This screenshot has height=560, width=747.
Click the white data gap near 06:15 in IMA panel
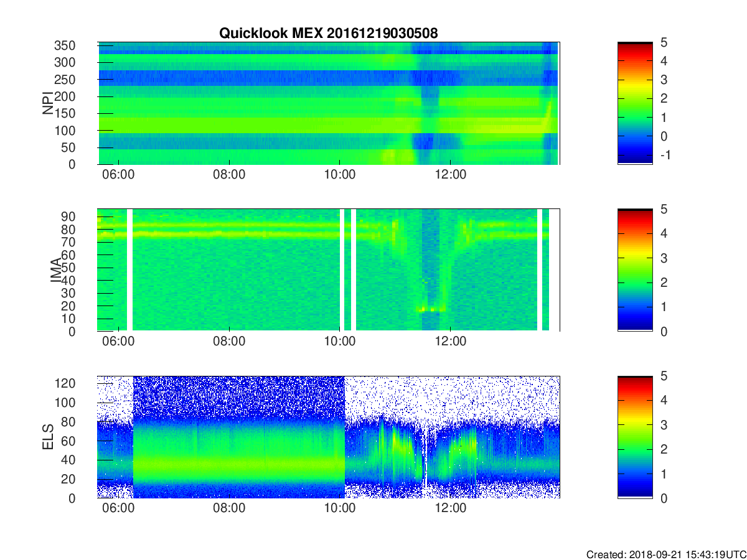[130, 270]
